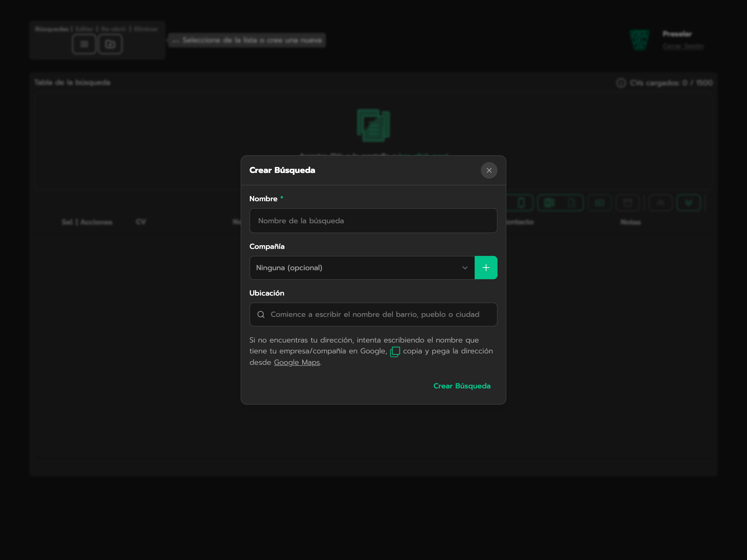Screen dimensions: 747x560
Task: Click the blurred new folder search icon
Action: 110,44
